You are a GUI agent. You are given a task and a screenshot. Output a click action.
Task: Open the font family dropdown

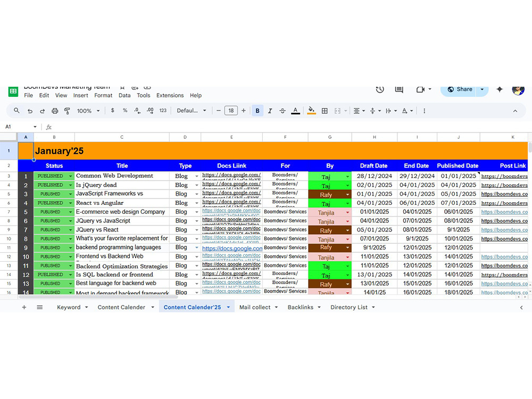(192, 111)
